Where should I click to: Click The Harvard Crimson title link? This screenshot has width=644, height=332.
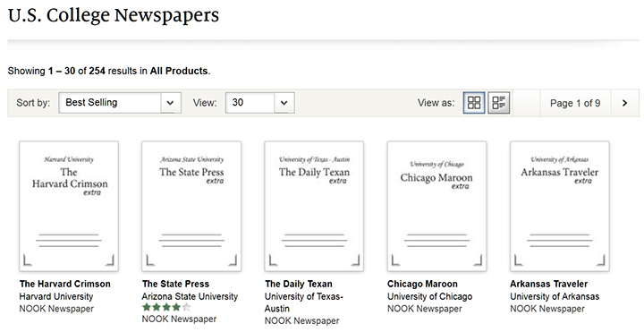coord(65,284)
